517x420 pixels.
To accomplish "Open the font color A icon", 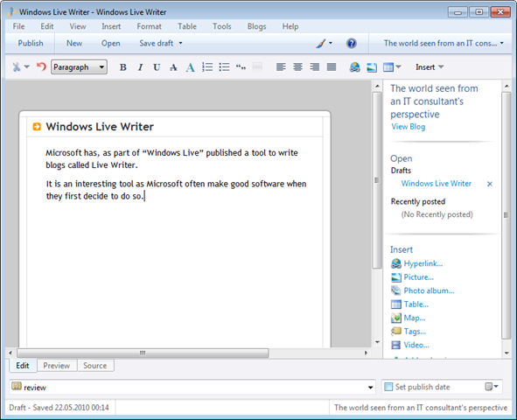I will [x=190, y=67].
